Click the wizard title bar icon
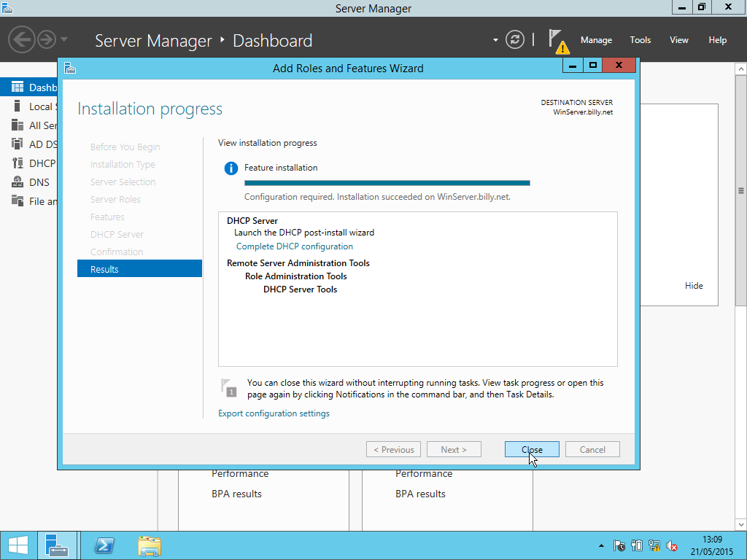747x560 pixels. tap(70, 68)
